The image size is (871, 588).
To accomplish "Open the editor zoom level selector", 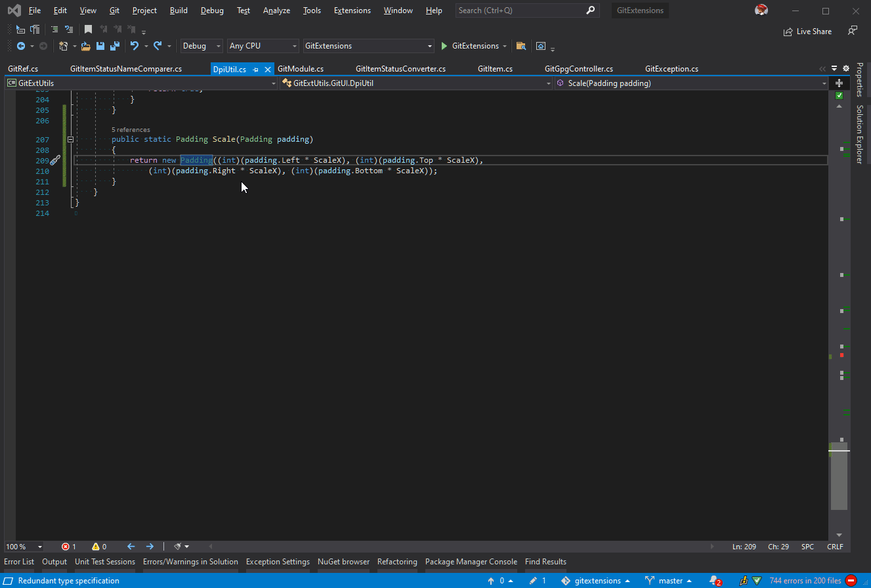I will click(x=23, y=546).
